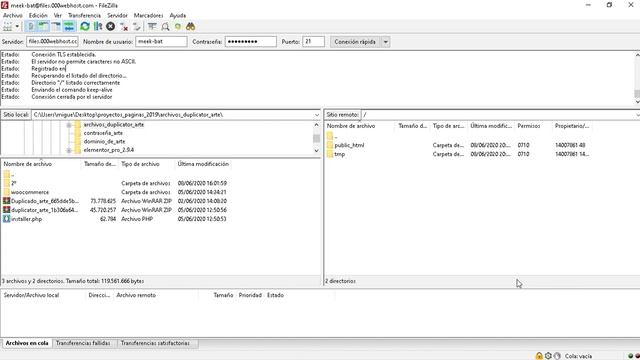
Task: Open the Transferencia menu
Action: (x=84, y=16)
